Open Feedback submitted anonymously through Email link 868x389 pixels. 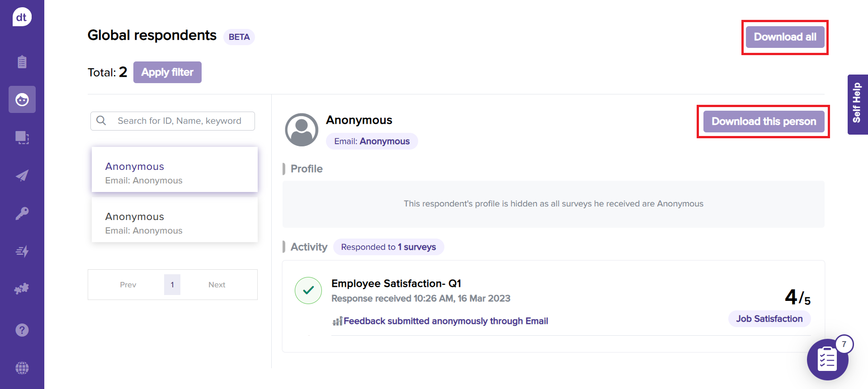[x=445, y=321]
